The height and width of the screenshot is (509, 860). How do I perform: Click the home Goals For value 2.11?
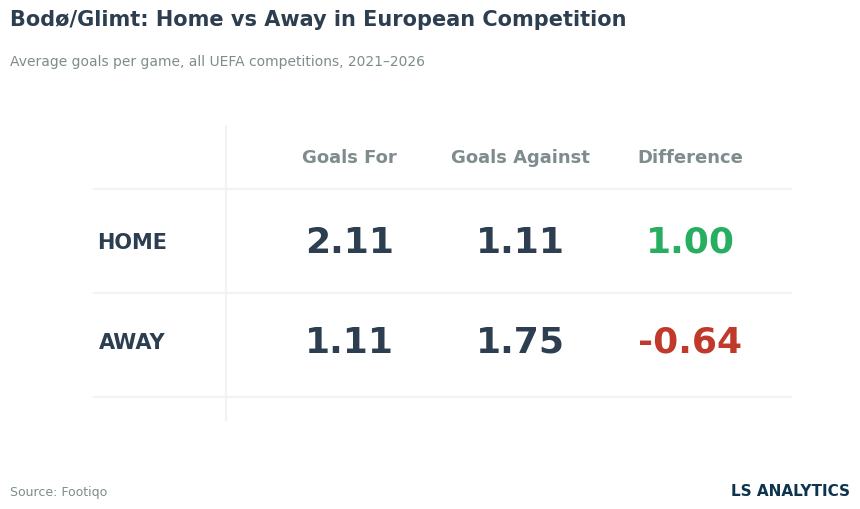349,241
